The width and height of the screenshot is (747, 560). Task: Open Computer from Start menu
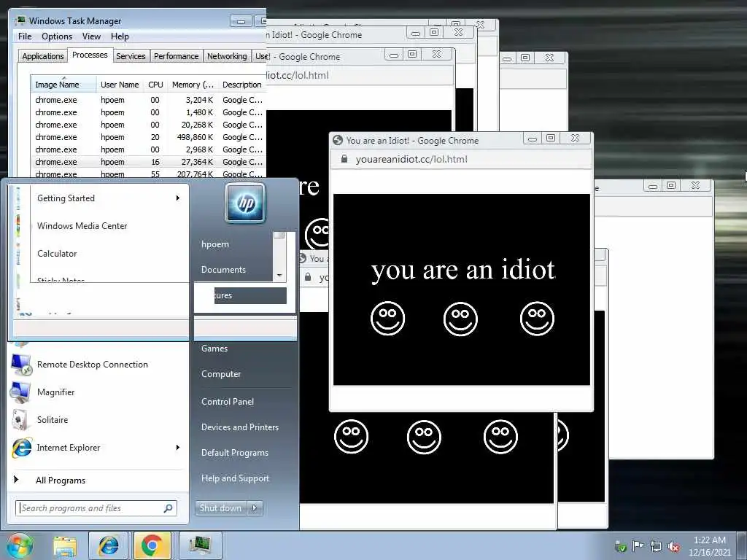coord(220,374)
